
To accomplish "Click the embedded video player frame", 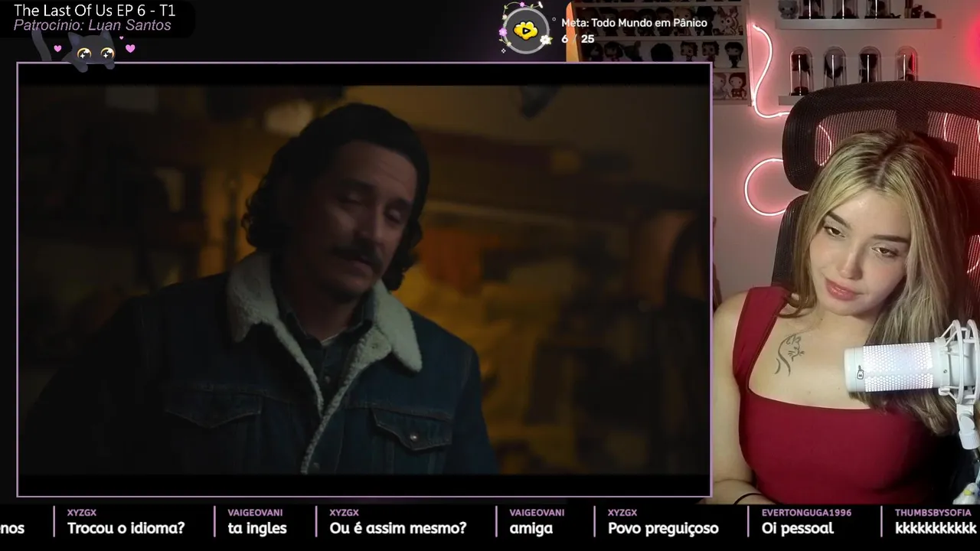I will tap(364, 279).
